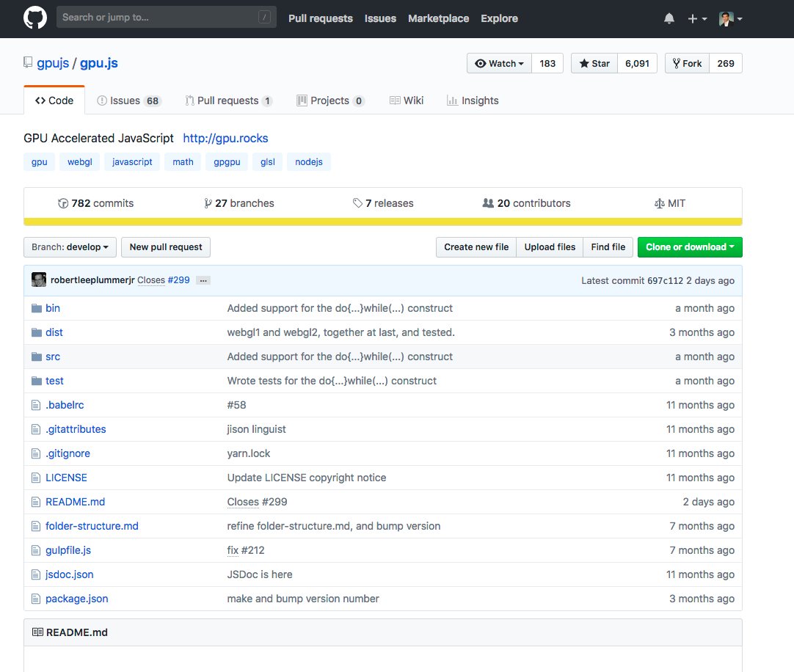Select the Code tab
Image resolution: width=794 pixels, height=672 pixels.
[54, 101]
